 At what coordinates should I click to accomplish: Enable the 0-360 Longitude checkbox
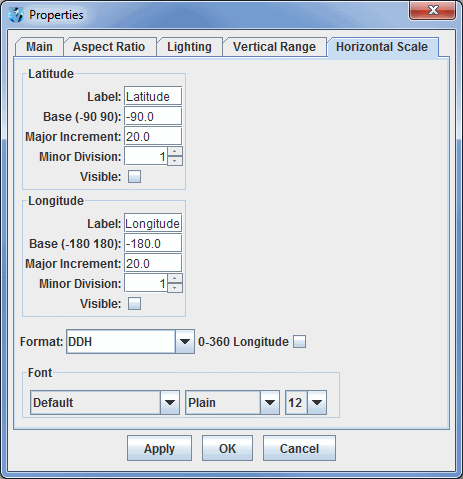pyautogui.click(x=299, y=342)
